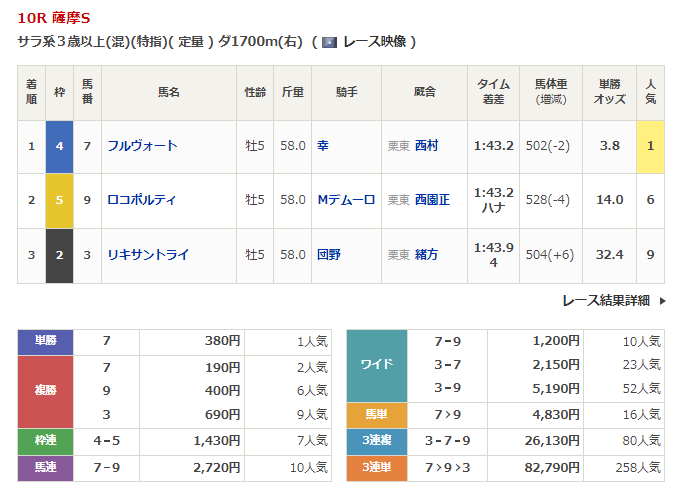The image size is (681, 489).
Task: Open trainer 西村 profile
Action: (x=426, y=146)
